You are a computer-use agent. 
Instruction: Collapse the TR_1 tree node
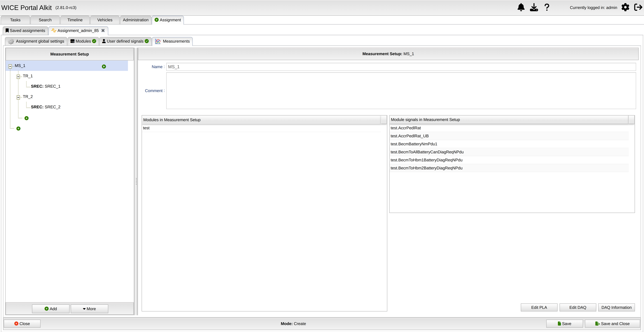(x=18, y=77)
